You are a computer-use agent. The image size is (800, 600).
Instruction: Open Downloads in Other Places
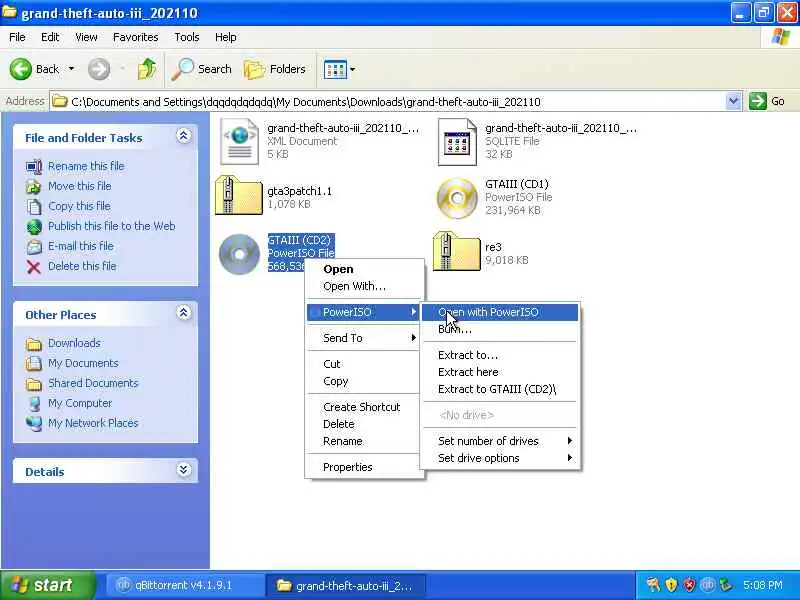(74, 343)
